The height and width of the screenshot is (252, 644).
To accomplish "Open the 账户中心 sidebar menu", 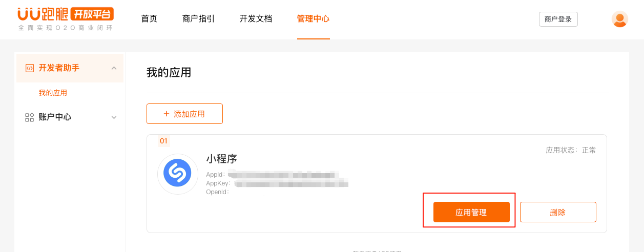I will point(70,117).
